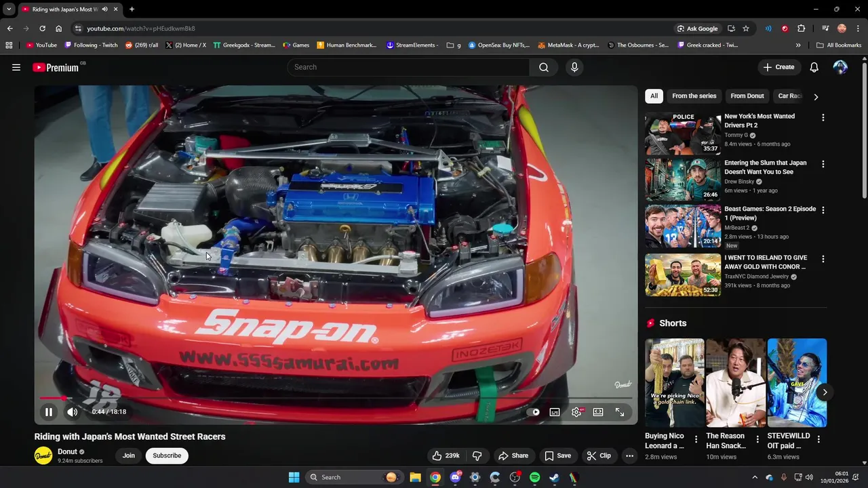The width and height of the screenshot is (868, 488).
Task: Open the YouTube account avatar menu
Action: (x=840, y=67)
